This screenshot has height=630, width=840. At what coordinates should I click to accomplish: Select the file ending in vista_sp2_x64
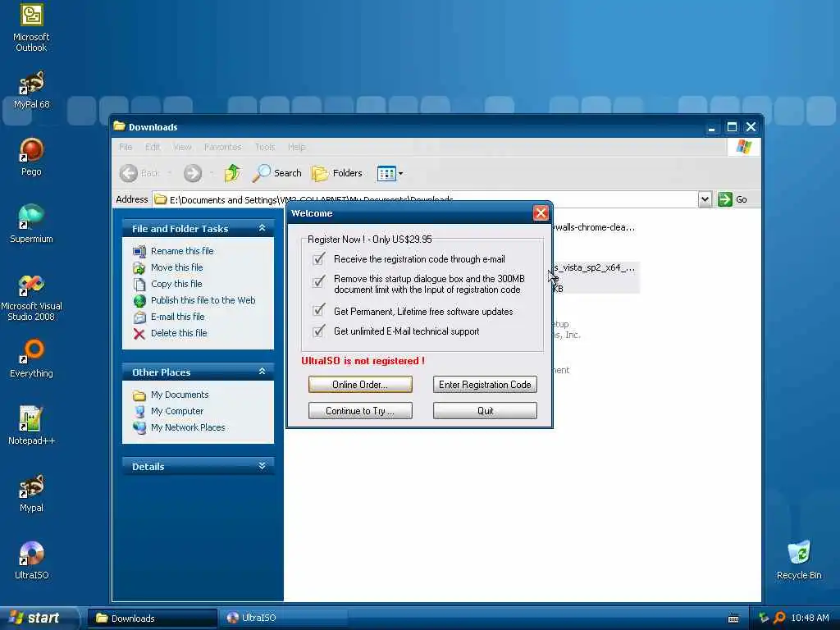(x=595, y=277)
